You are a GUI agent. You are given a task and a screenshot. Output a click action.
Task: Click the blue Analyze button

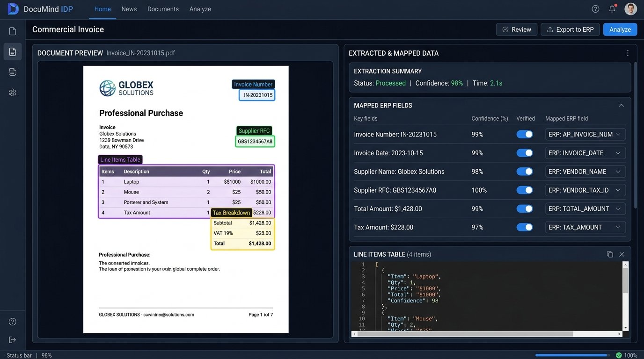point(620,29)
